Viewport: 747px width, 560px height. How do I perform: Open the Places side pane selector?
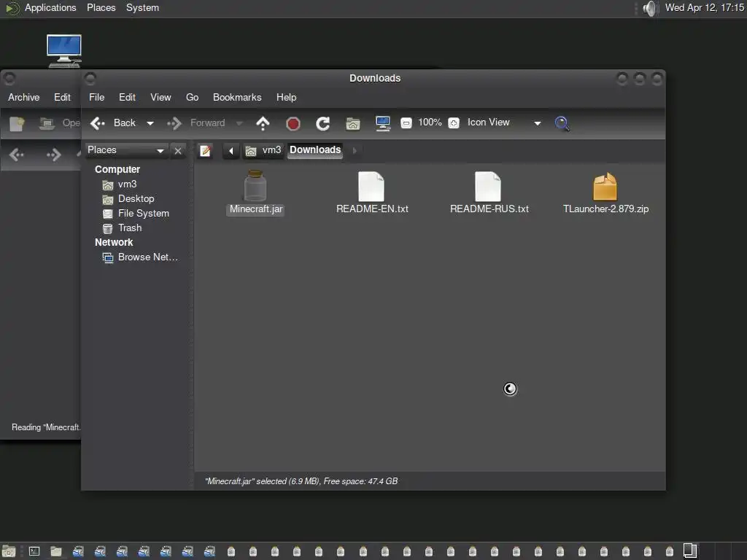point(125,150)
